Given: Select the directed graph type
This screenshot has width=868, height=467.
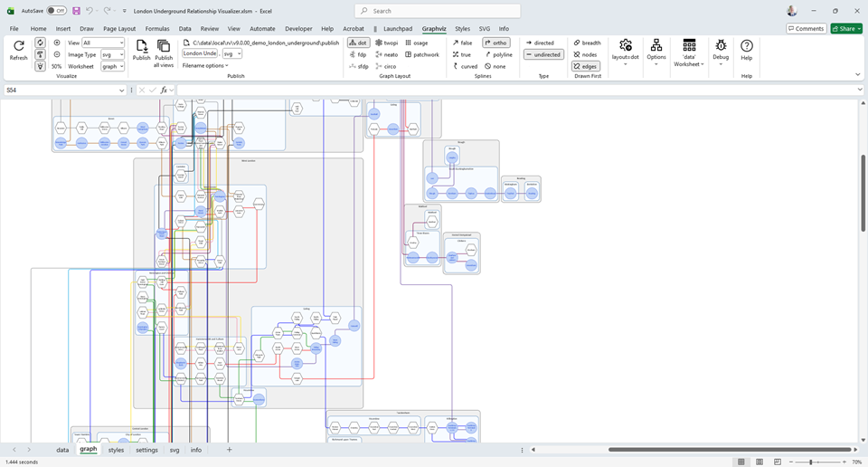Looking at the screenshot, I should [540, 43].
